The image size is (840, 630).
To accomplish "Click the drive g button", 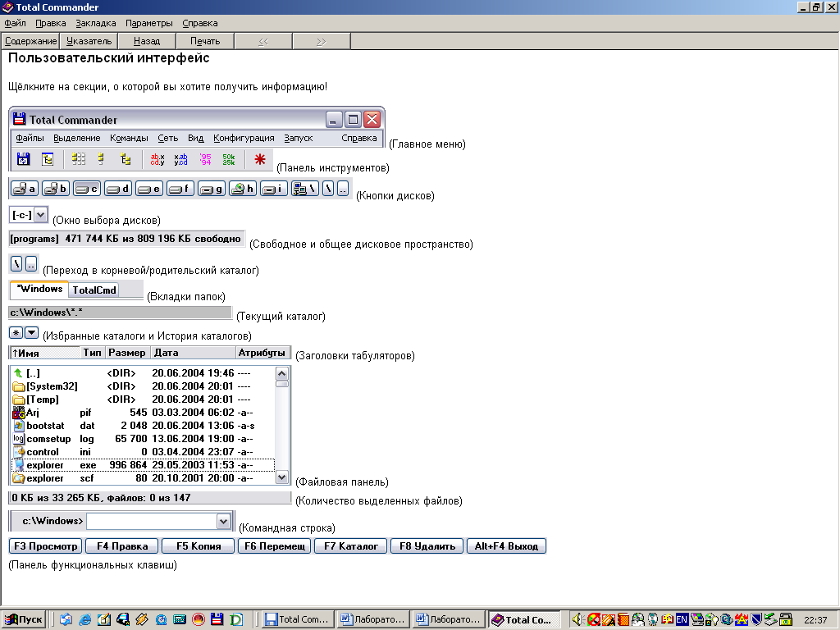I will click(211, 189).
